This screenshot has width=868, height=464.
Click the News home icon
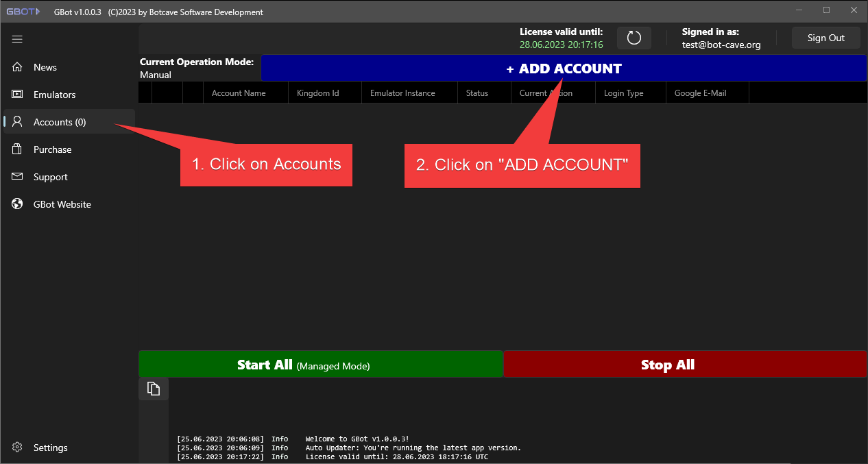point(16,66)
